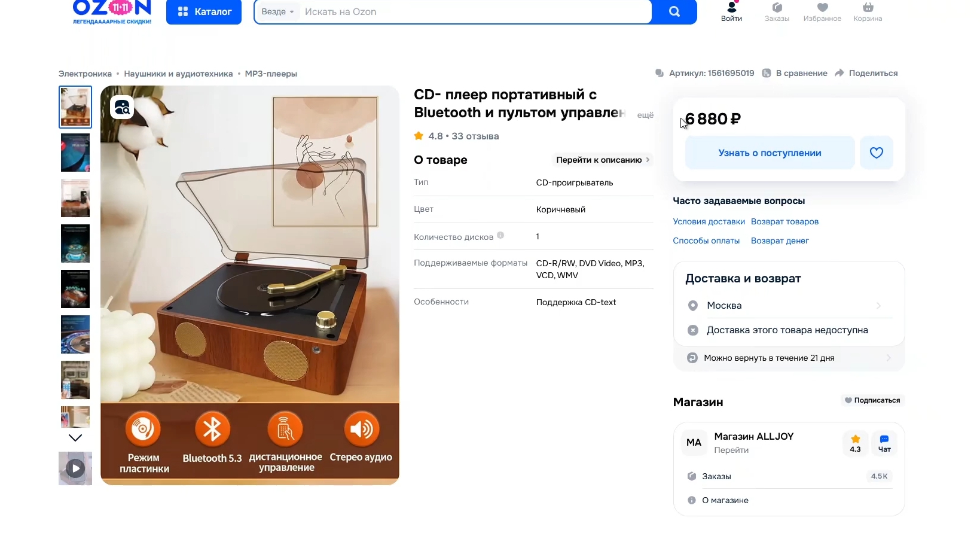This screenshot has width=980, height=551.
Task: Go to the Наушники и аудиотехника breadcrumb
Action: click(x=178, y=74)
